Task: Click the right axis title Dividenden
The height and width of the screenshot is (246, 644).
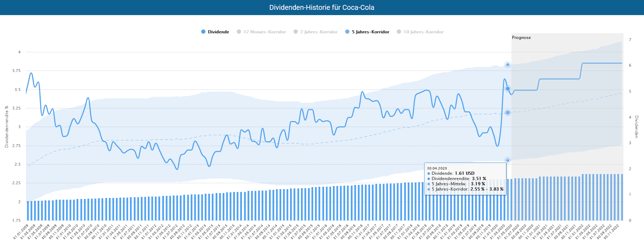Action: coord(636,127)
